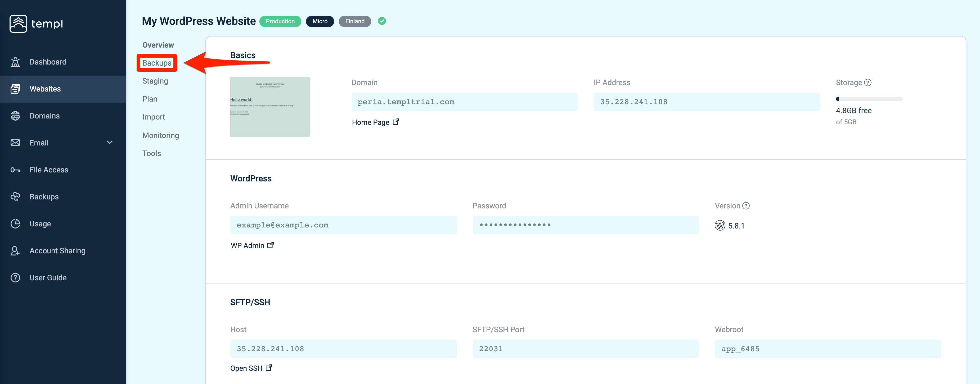Click the Domains globe icon
The height and width of the screenshot is (384, 980).
point(15,116)
